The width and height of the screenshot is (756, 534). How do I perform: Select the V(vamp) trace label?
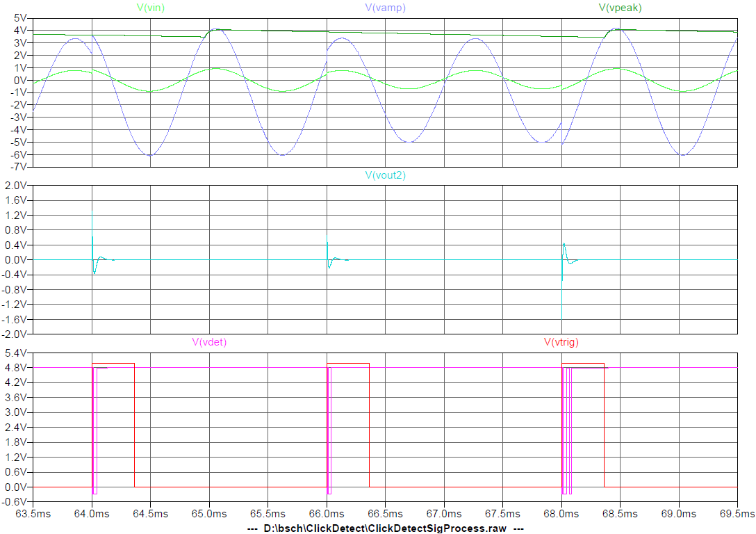tap(385, 8)
